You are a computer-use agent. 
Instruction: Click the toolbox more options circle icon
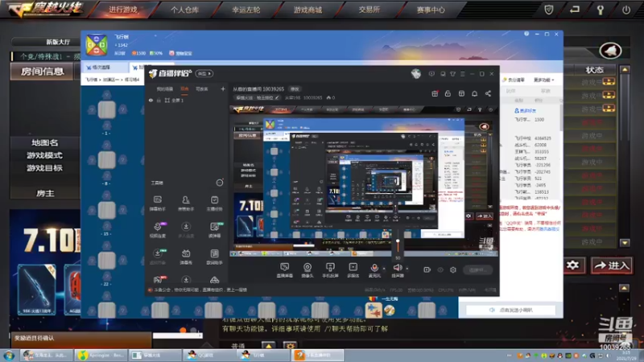click(x=220, y=183)
